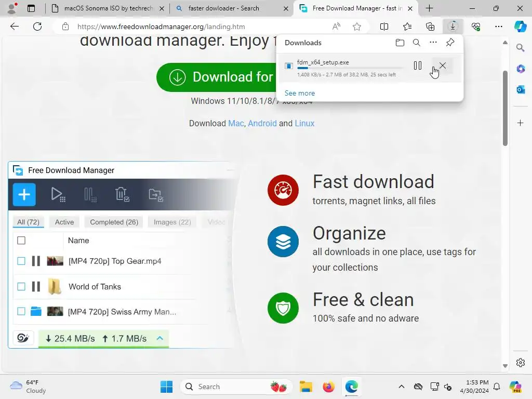Open Microsoft 365 sidebar icon
This screenshot has height=399, width=532.
click(521, 69)
